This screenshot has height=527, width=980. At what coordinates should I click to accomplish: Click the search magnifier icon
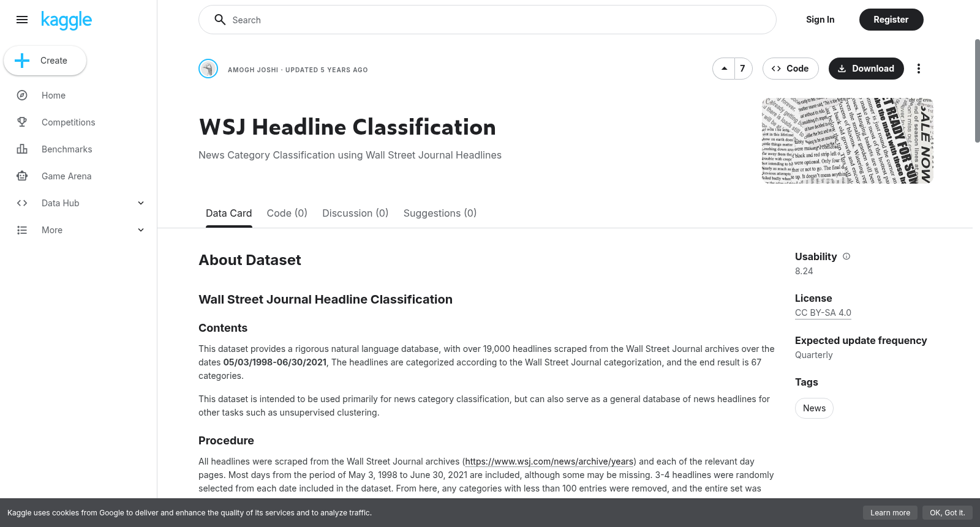pyautogui.click(x=220, y=20)
